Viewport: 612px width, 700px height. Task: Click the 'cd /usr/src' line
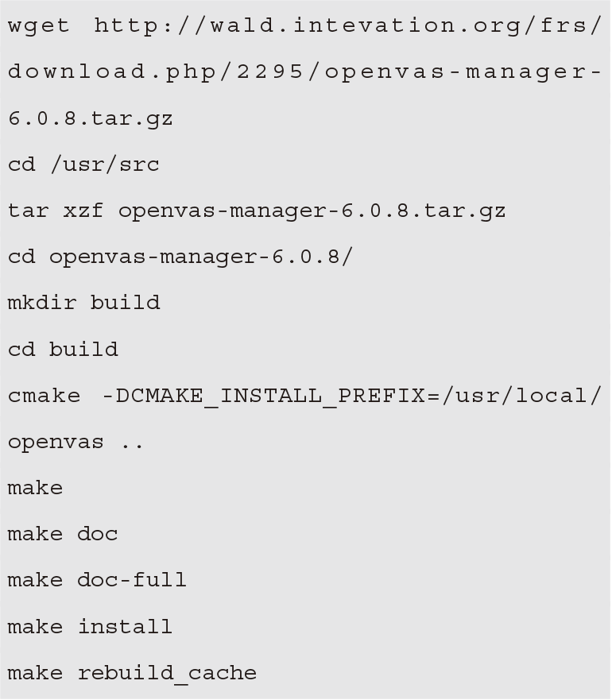(x=83, y=164)
